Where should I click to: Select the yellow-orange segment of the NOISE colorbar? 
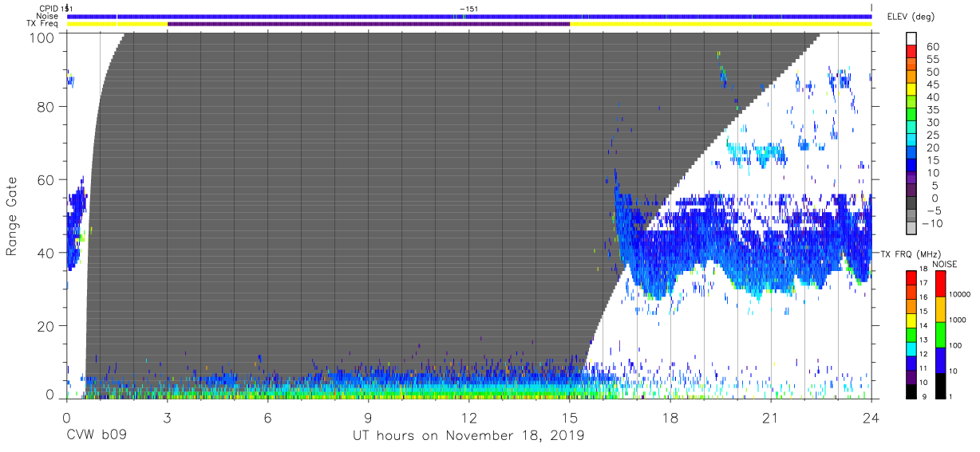click(941, 309)
